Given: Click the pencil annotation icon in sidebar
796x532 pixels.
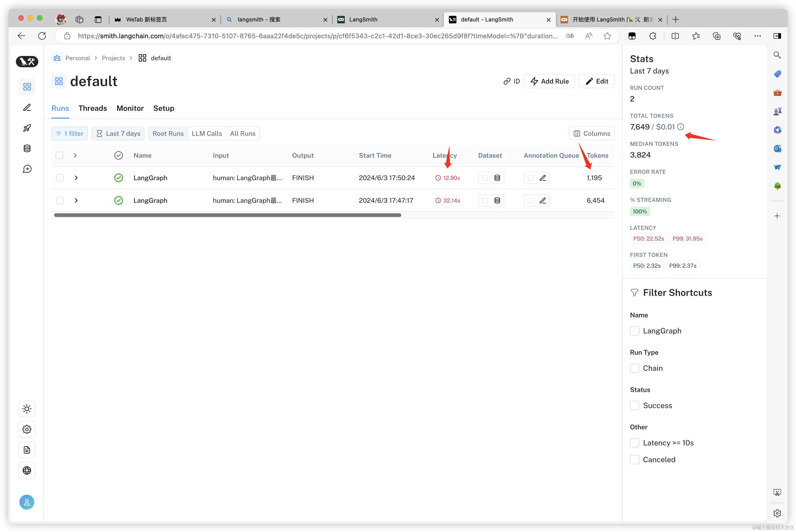Looking at the screenshot, I should pos(27,108).
